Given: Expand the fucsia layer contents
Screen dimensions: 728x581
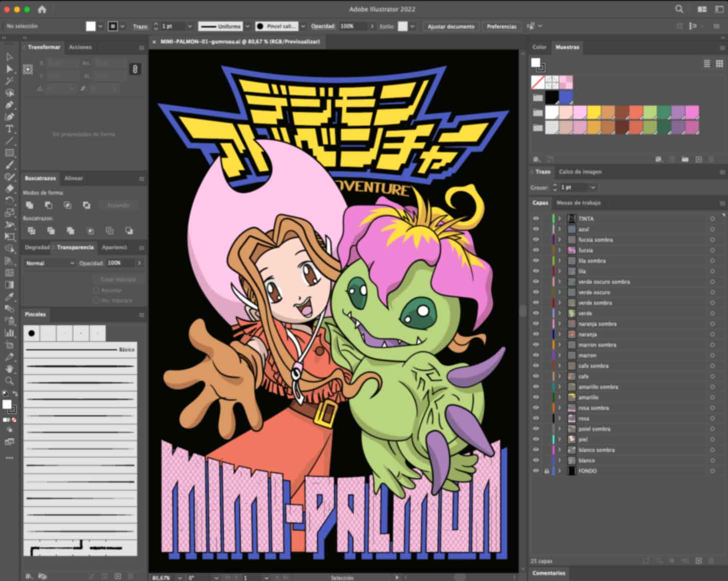Looking at the screenshot, I should (x=560, y=250).
